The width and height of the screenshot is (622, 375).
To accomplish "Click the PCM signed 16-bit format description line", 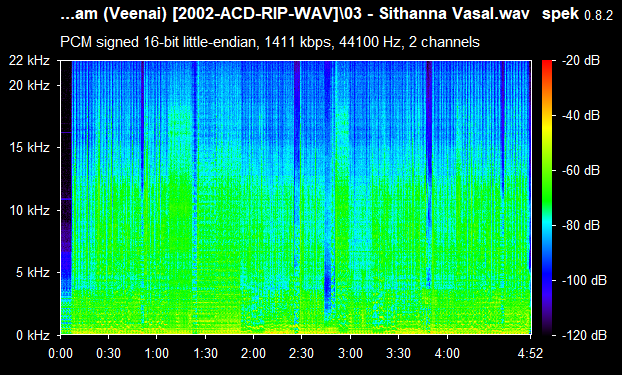I will (270, 42).
